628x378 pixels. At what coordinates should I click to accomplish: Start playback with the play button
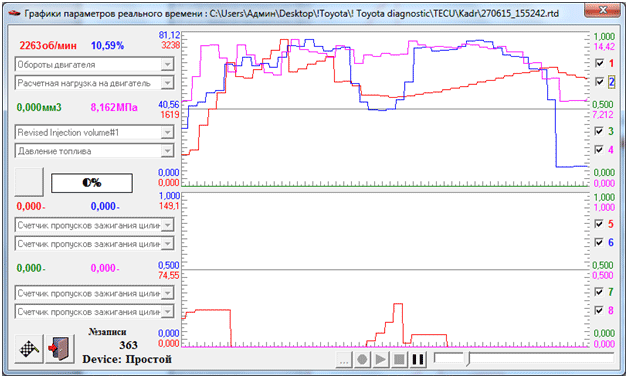point(381,359)
